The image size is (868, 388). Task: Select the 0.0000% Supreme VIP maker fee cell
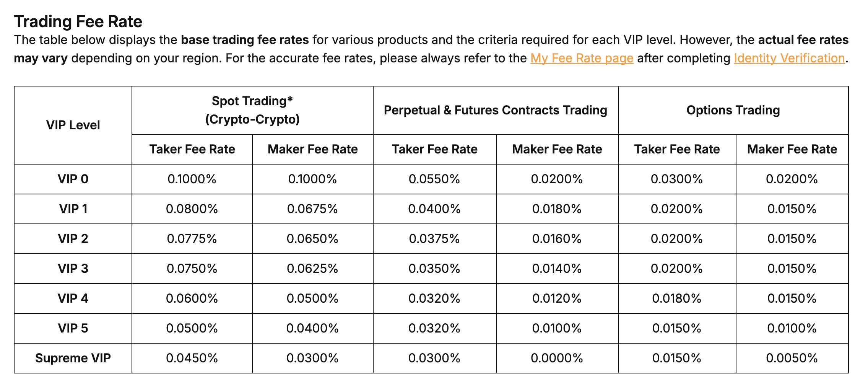(557, 358)
